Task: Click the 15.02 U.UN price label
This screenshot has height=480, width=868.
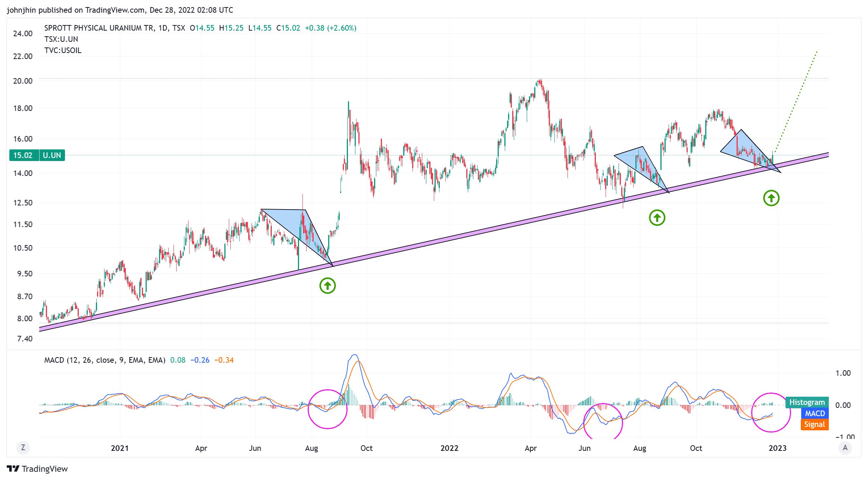Action: [x=37, y=155]
